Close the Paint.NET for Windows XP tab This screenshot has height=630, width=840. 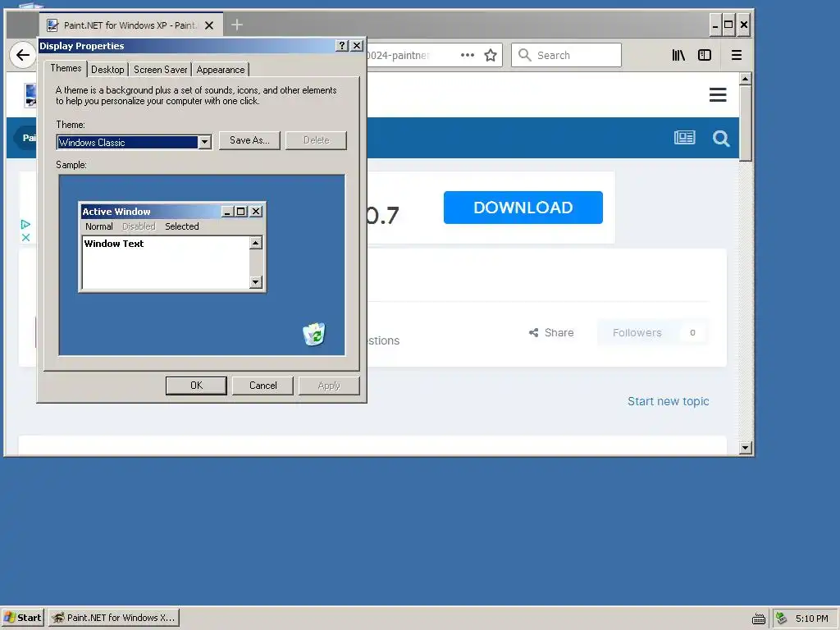pyautogui.click(x=209, y=25)
